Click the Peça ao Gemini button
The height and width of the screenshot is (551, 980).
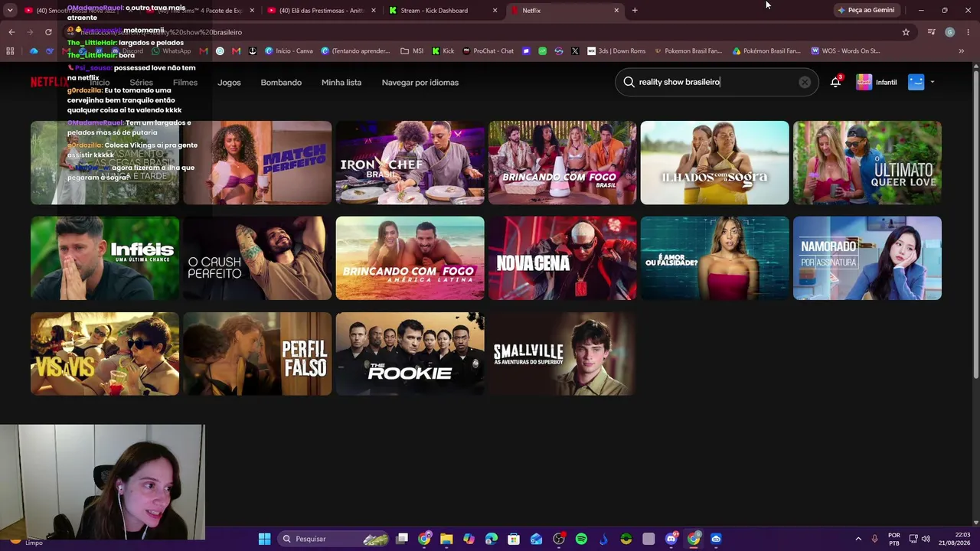(x=866, y=11)
